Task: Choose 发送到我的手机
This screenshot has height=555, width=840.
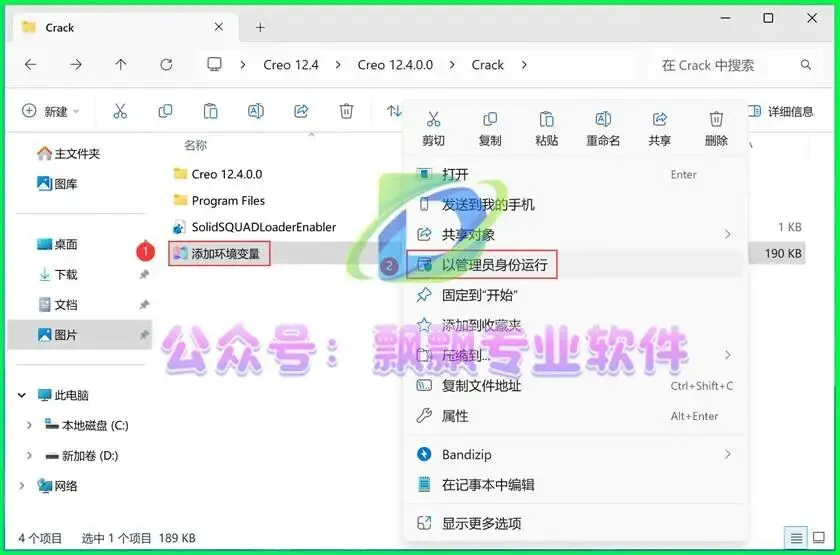Action: 575,204
